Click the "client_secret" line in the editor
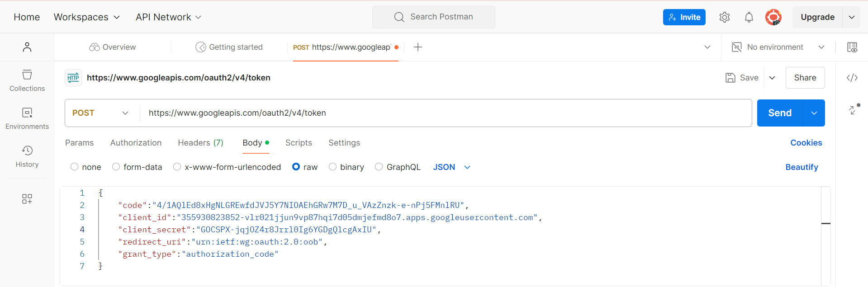This screenshot has width=868, height=287. (x=250, y=230)
